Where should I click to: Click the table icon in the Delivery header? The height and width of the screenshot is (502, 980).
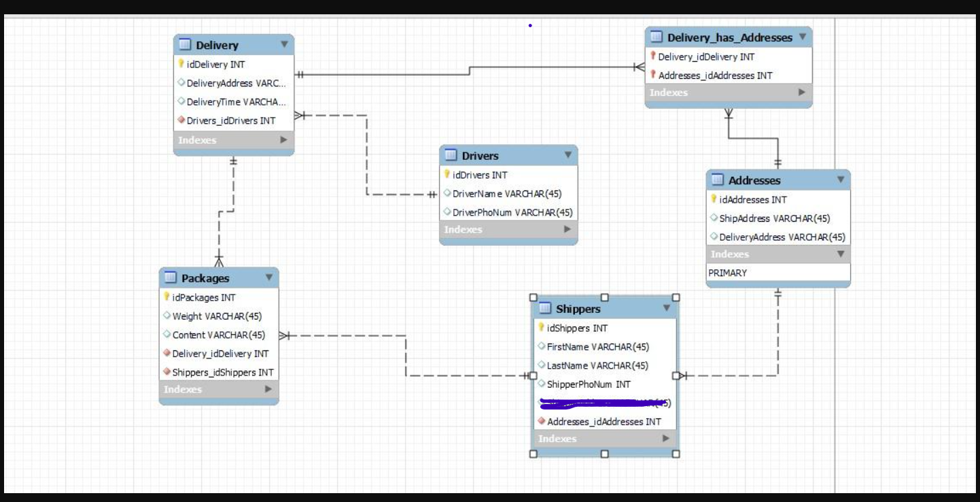click(x=183, y=46)
